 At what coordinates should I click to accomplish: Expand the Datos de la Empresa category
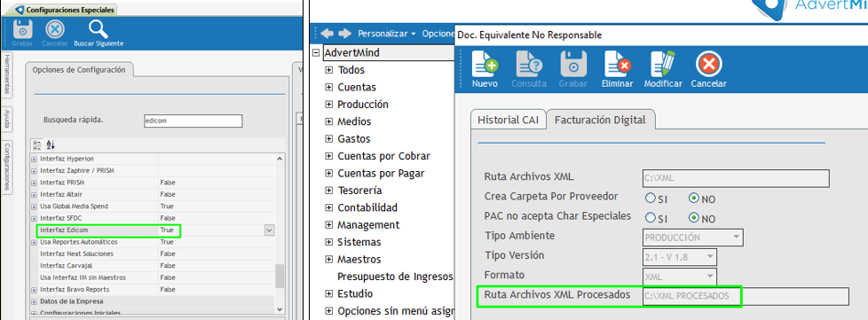[x=35, y=301]
